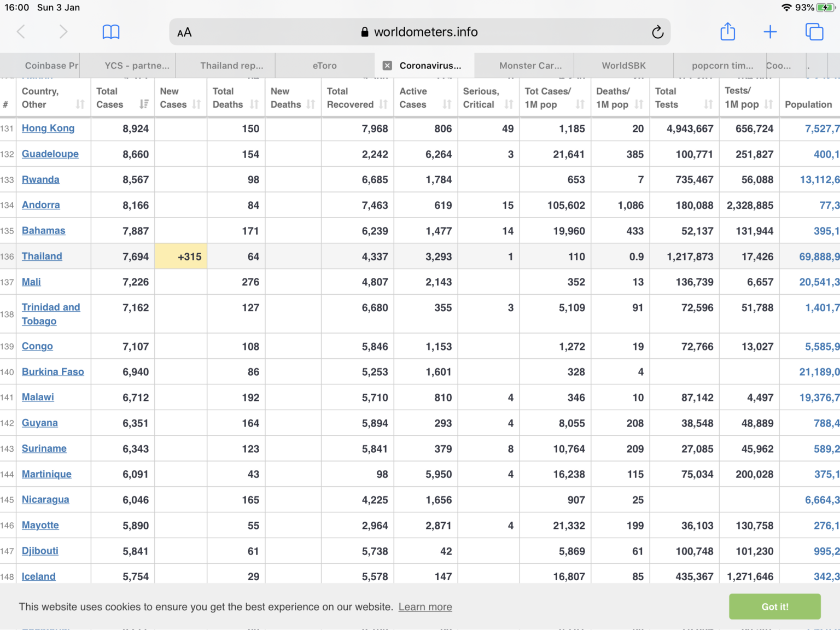840x630 pixels.
Task: Open the Hong Kong country link
Action: 48,128
